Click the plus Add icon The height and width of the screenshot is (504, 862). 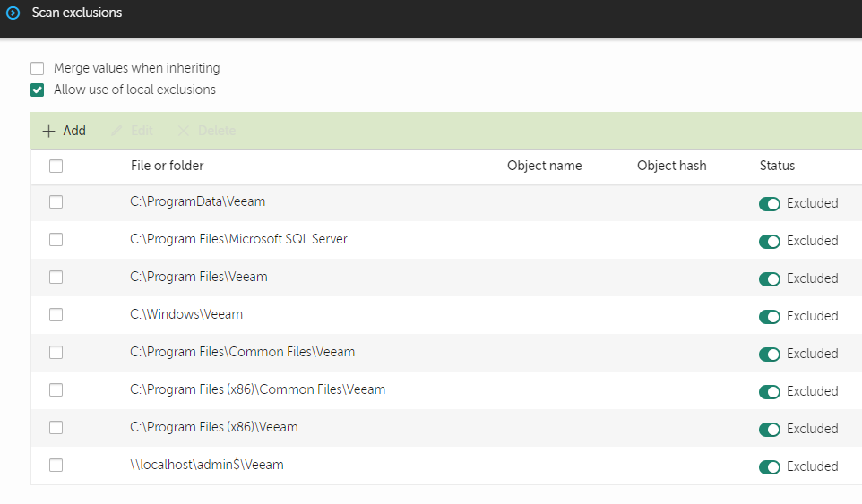point(49,131)
